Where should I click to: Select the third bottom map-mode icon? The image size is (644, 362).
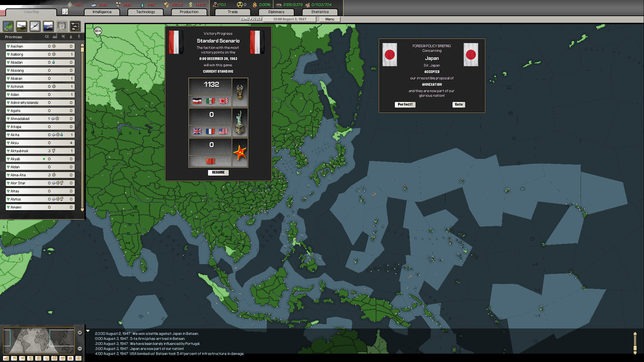click(22, 358)
